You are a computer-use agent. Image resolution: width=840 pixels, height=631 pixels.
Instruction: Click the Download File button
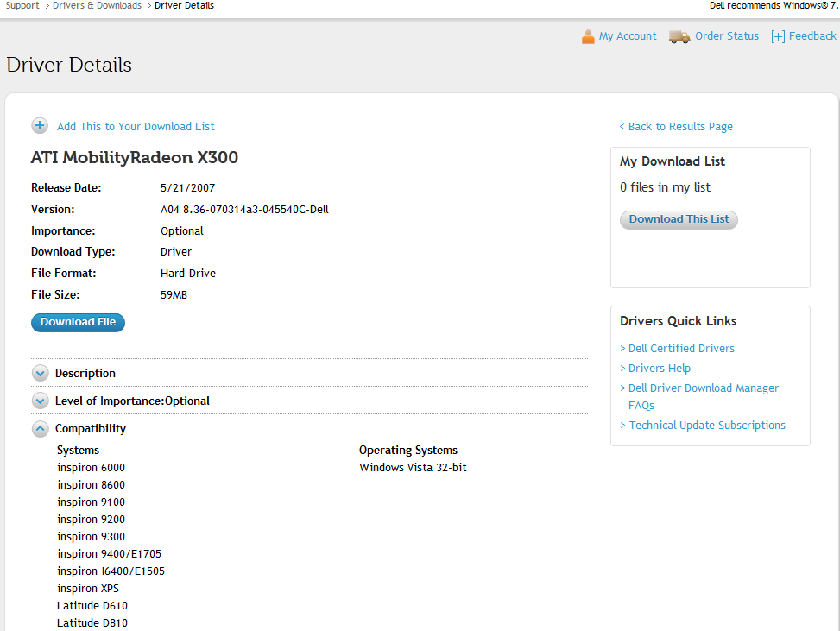coord(79,323)
